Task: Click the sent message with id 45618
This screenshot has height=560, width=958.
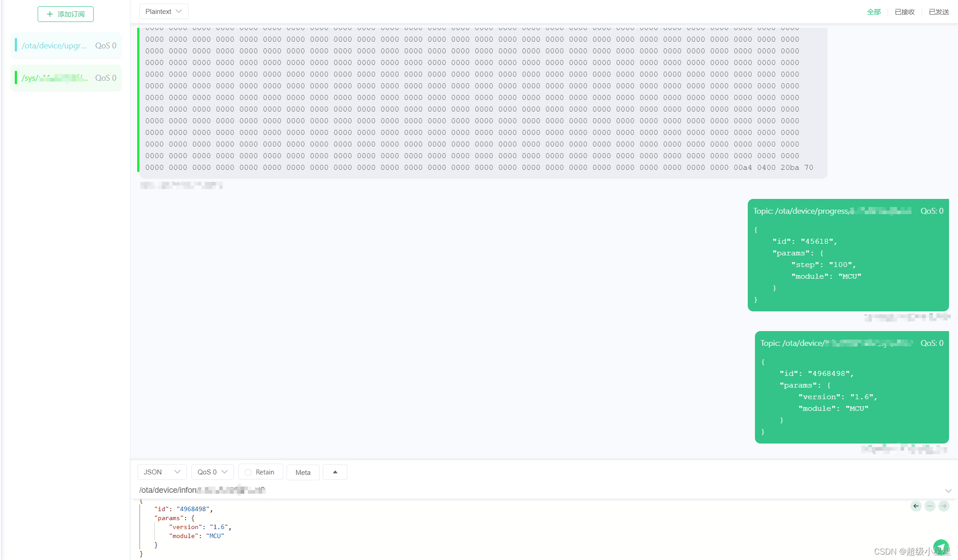Action: point(848,255)
